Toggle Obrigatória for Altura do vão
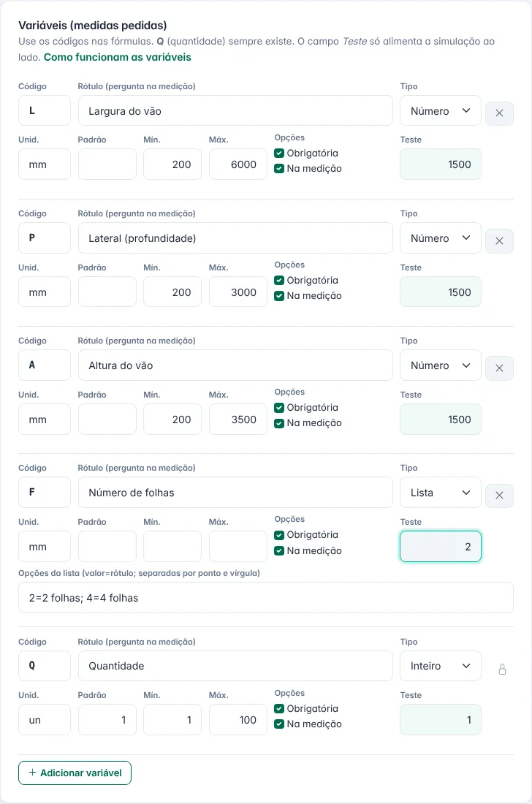Screen dimensions: 532x804 click(279, 408)
